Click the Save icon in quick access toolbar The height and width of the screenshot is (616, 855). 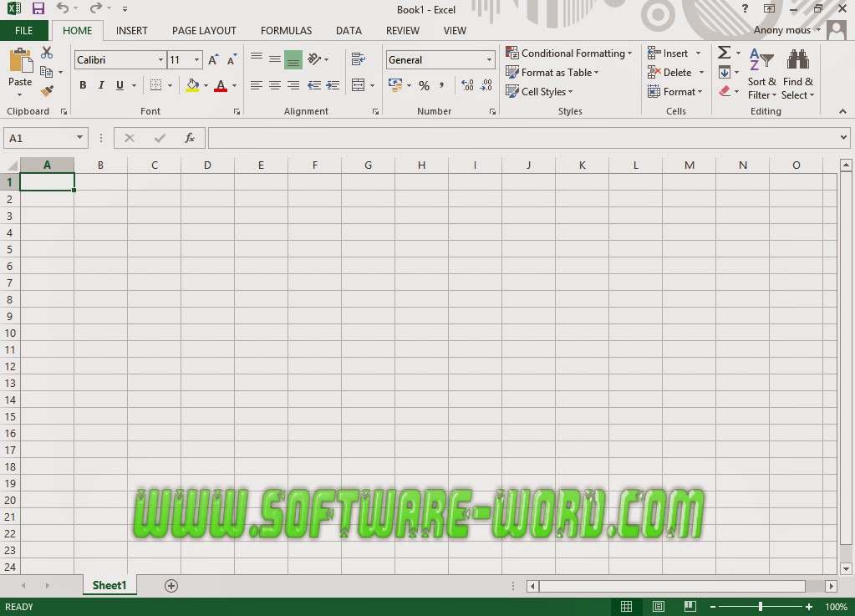tap(38, 8)
